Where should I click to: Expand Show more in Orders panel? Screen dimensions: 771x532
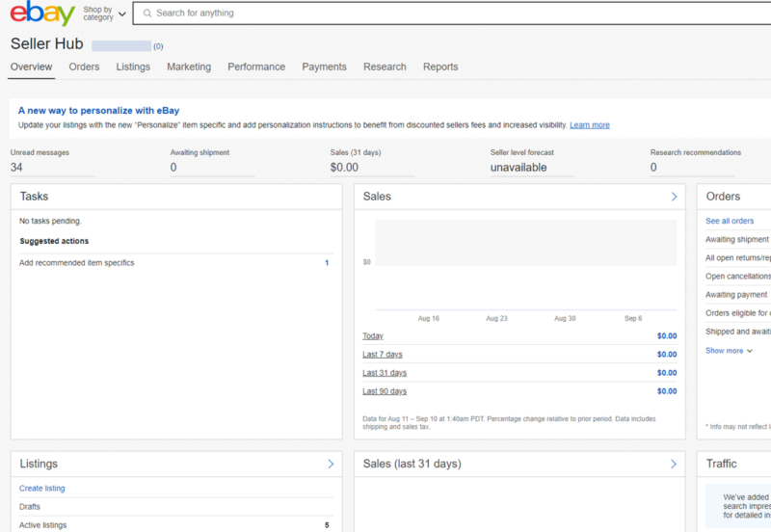tap(729, 351)
